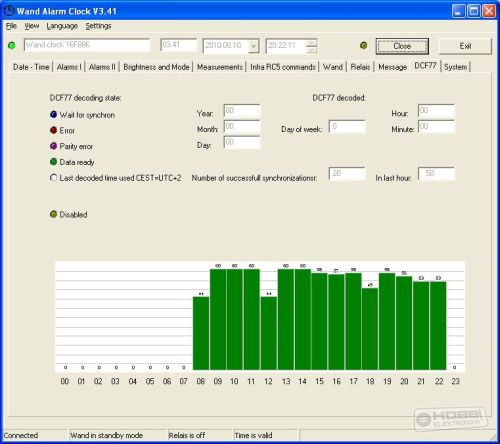Click the Close connection button

pyautogui.click(x=402, y=46)
